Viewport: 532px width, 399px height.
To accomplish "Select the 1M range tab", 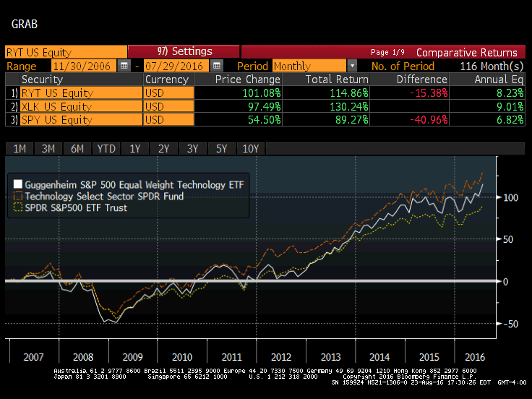I will 20,149.
